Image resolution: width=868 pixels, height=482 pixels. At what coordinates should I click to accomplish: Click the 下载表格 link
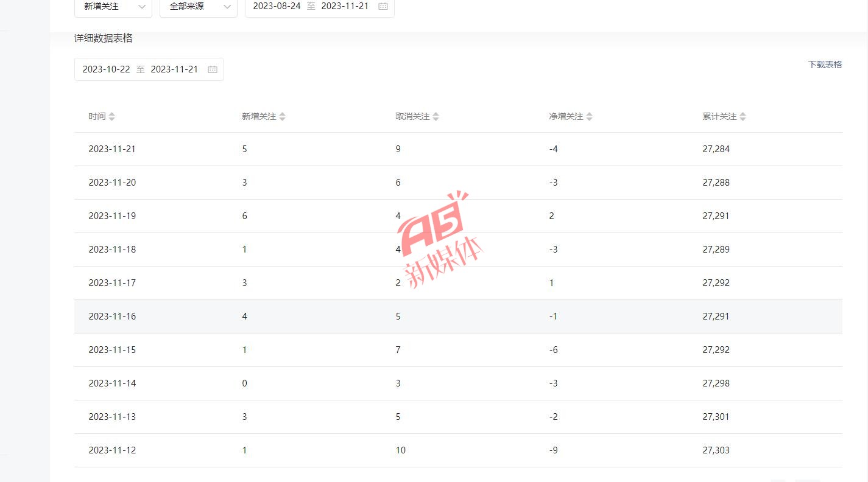pos(825,65)
